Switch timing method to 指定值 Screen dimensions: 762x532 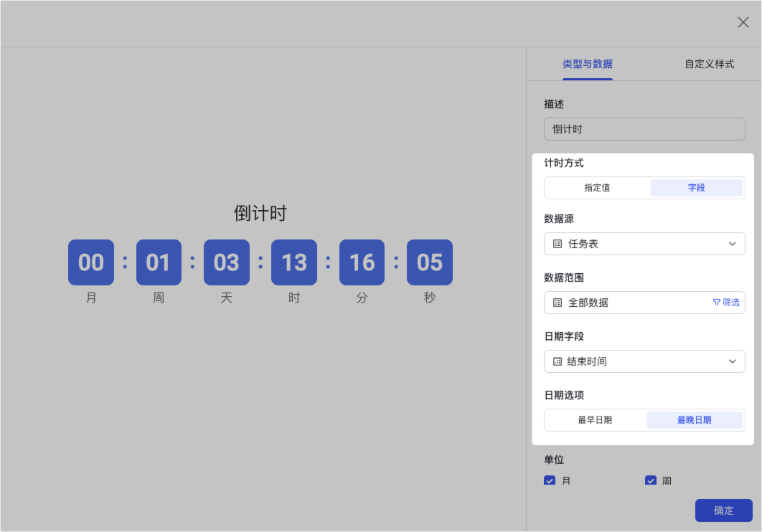coord(597,188)
